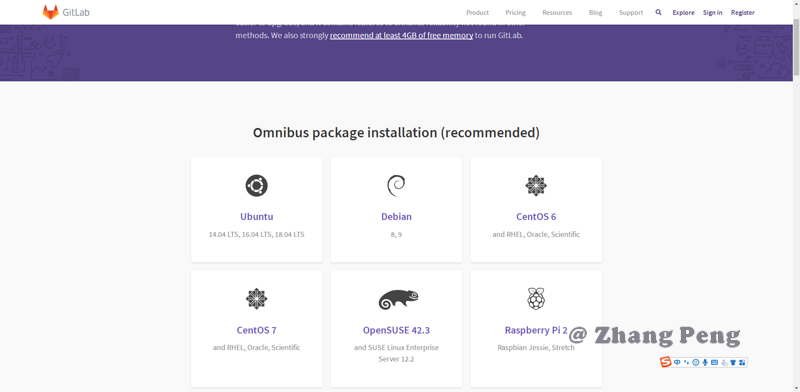Click the CentOS 6 logo icon
The height and width of the screenshot is (392, 800).
(536, 185)
